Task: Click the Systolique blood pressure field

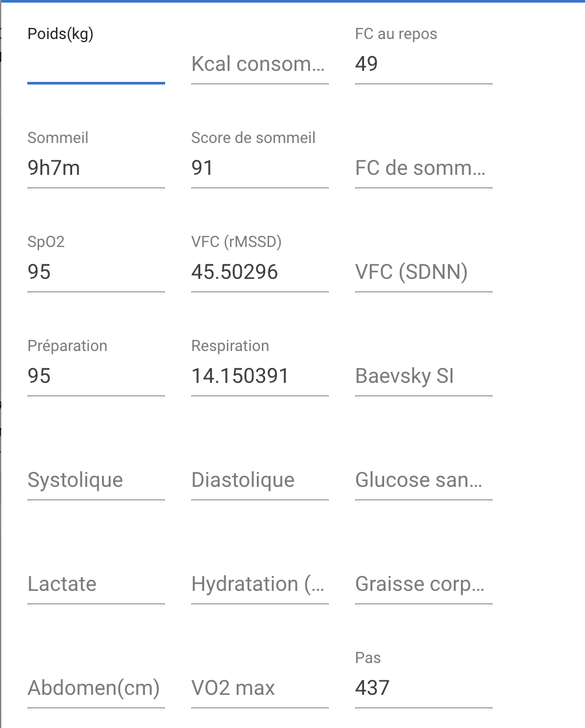Action: (96, 480)
